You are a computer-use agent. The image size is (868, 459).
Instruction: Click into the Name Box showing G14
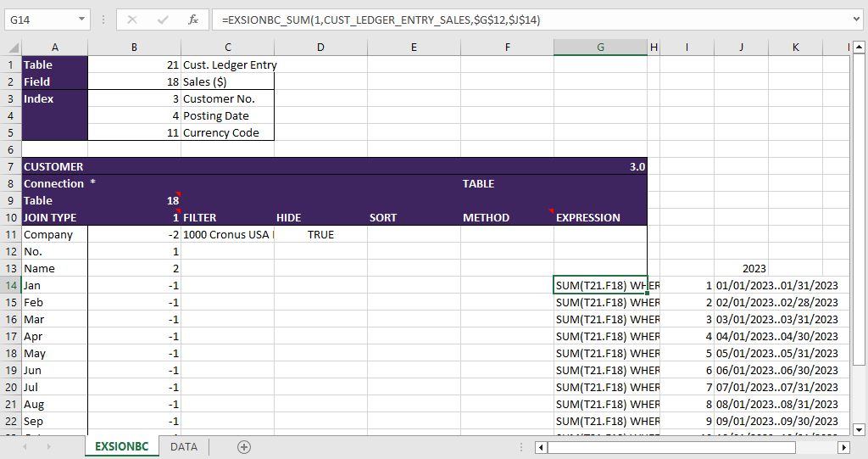coord(42,20)
